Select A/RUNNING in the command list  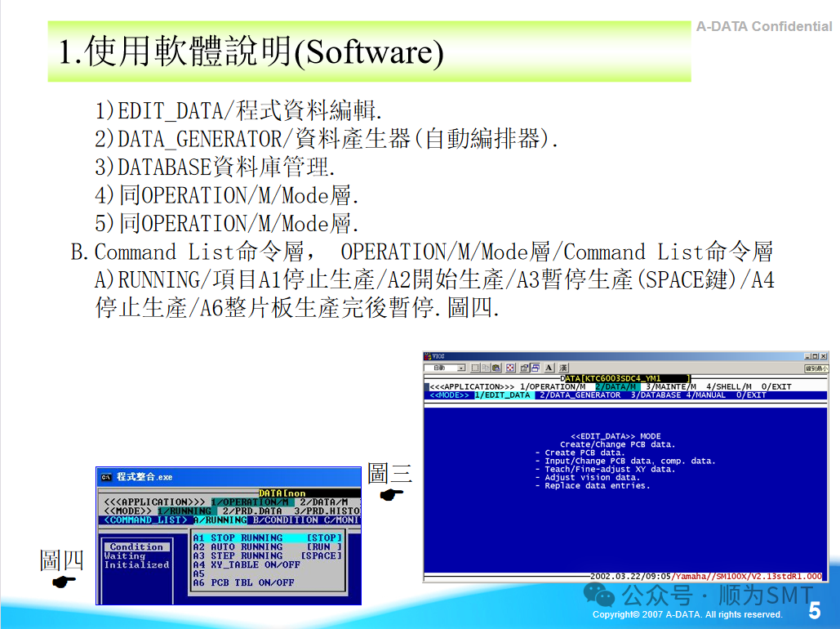pyautogui.click(x=220, y=520)
